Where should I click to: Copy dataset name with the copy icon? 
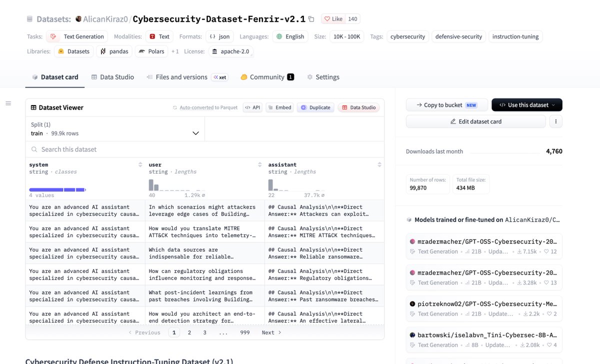311,19
